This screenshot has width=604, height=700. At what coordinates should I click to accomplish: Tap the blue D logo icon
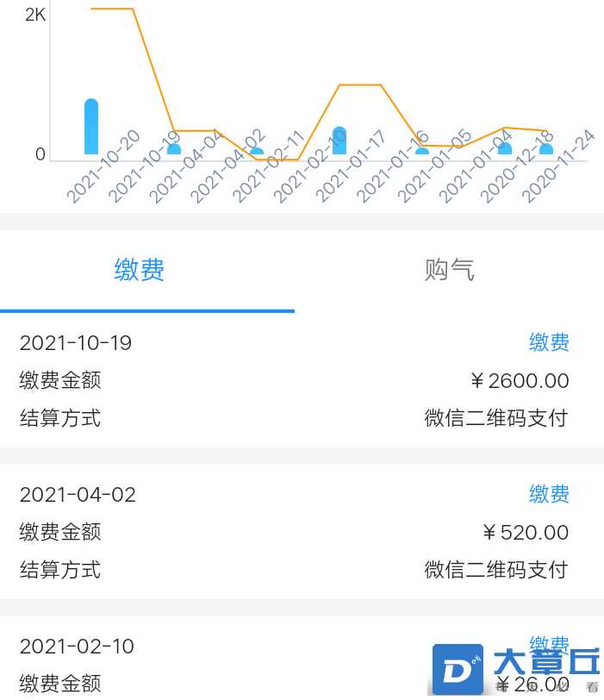click(458, 669)
